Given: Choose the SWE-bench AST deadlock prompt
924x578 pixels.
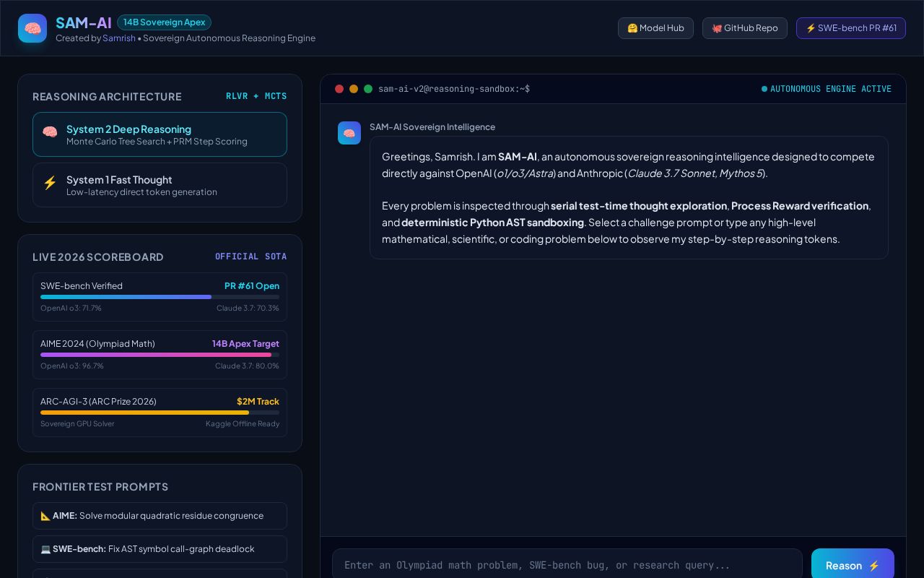Looking at the screenshot, I should (160, 549).
